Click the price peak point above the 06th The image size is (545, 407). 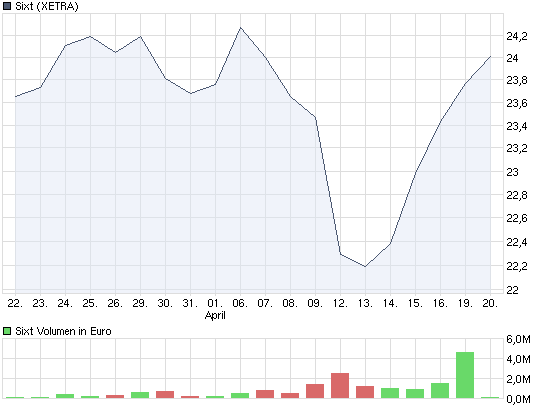tap(241, 27)
